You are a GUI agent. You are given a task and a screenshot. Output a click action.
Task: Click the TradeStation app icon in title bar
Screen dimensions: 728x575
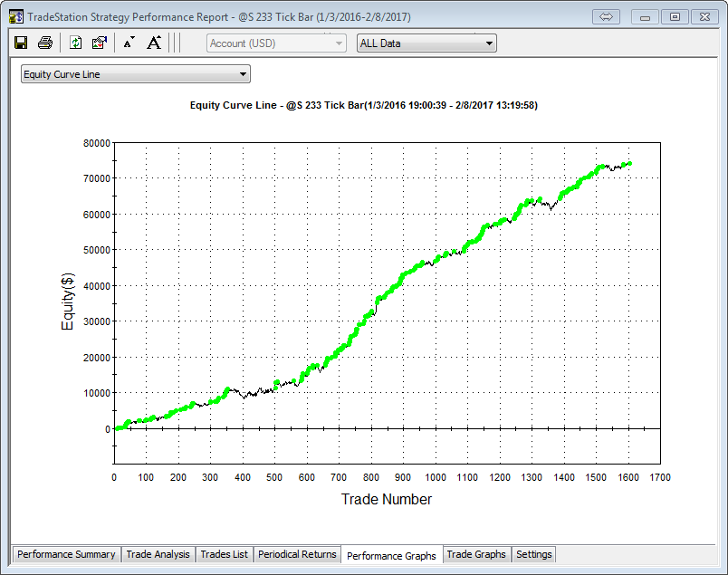point(14,16)
